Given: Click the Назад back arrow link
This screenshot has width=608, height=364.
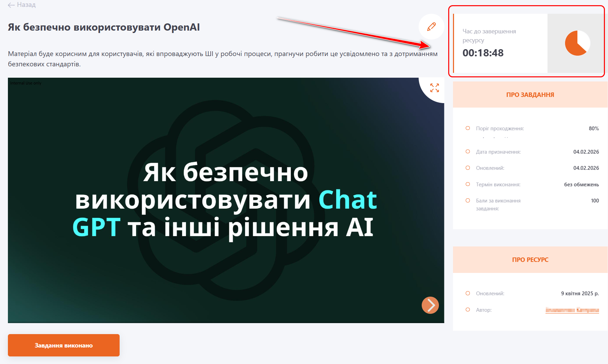Looking at the screenshot, I should (22, 5).
